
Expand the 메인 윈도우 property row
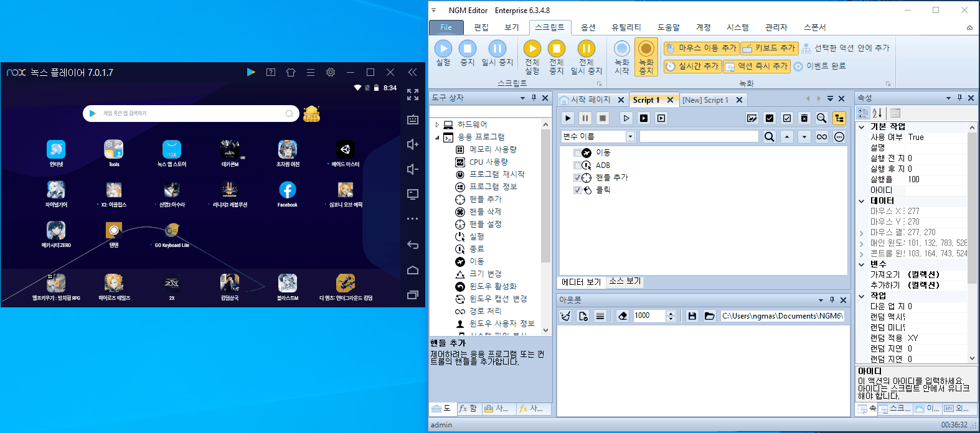pos(862,243)
